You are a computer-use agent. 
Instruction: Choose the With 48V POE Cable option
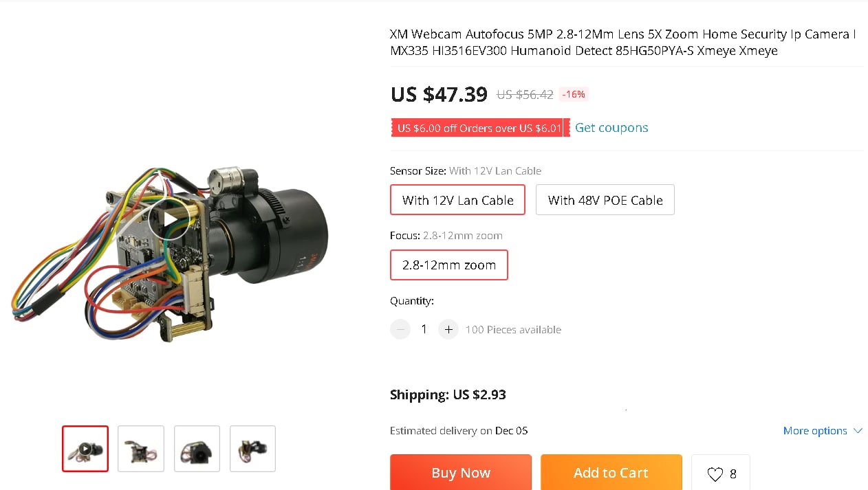coord(605,200)
